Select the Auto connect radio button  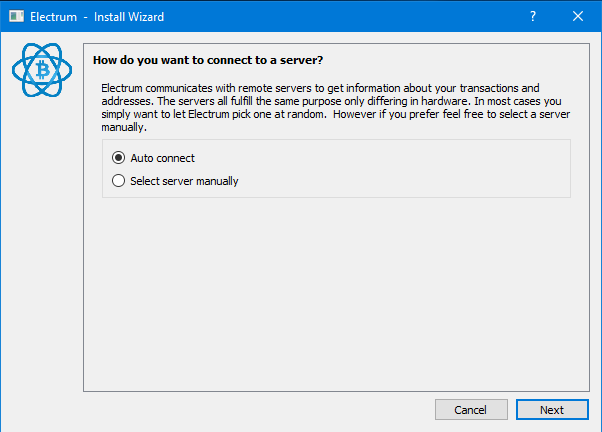[x=119, y=158]
